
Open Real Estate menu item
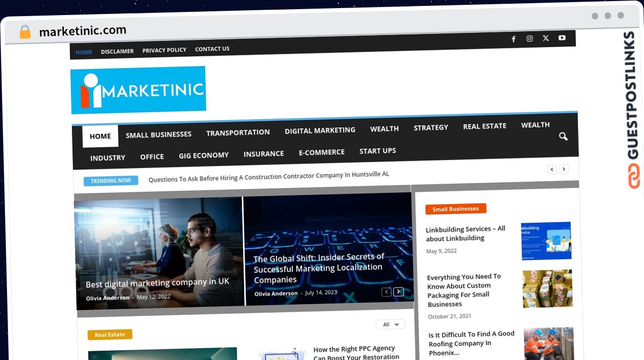coord(485,126)
